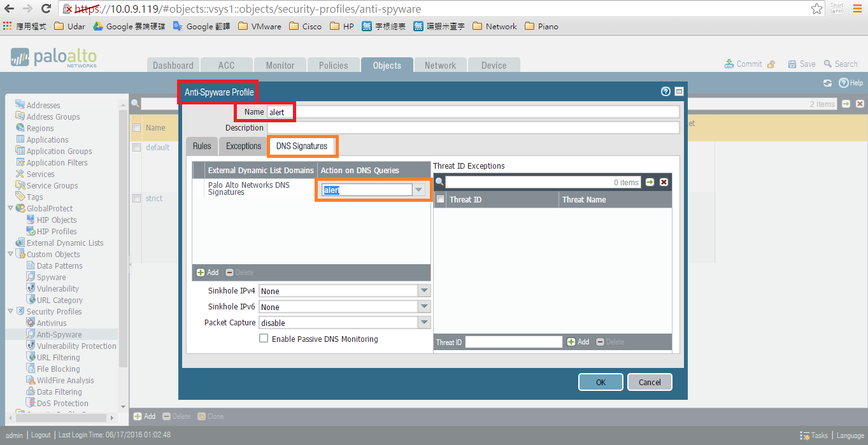Open the Packet Capture dropdown

[424, 322]
